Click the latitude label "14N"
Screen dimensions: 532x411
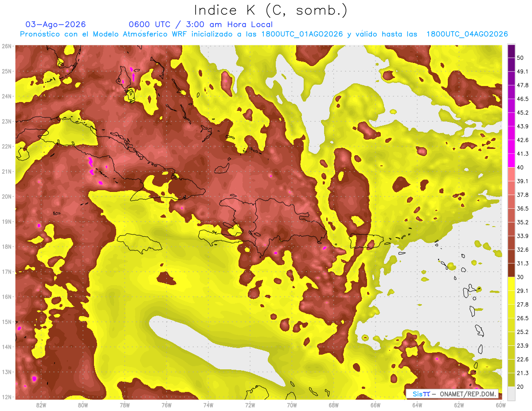coord(7,347)
